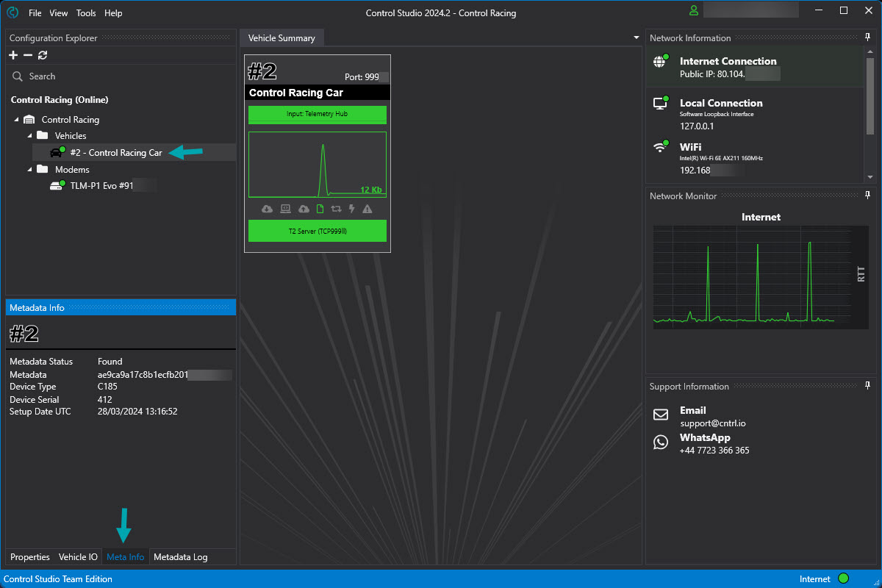Screen dimensions: 882x588
Task: Click the Control Racing (Online) heading
Action: pyautogui.click(x=60, y=100)
